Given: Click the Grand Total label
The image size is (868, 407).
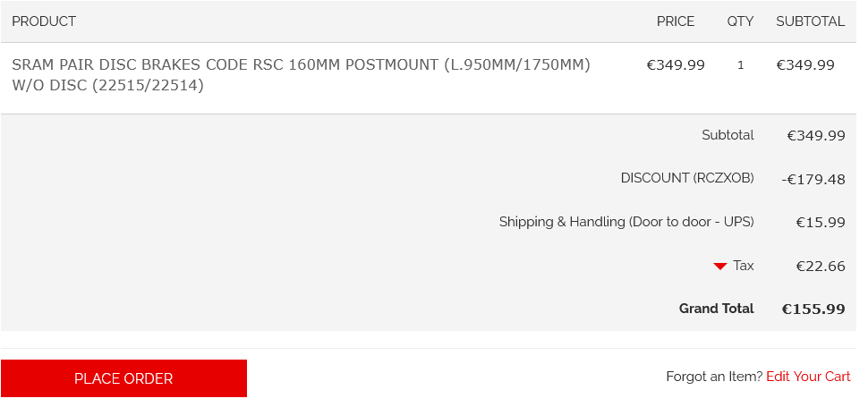Looking at the screenshot, I should click(716, 309).
